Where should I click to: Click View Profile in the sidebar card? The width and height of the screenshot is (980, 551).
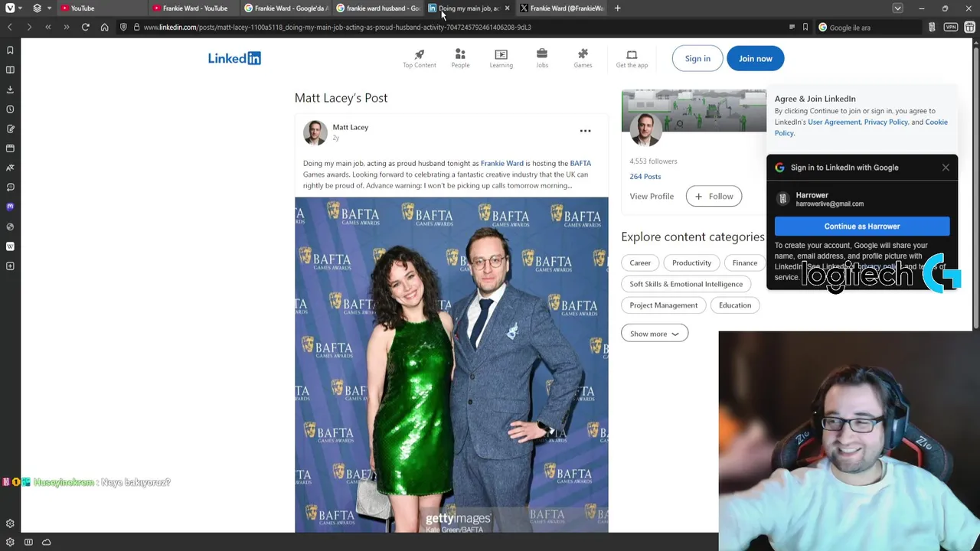652,197
